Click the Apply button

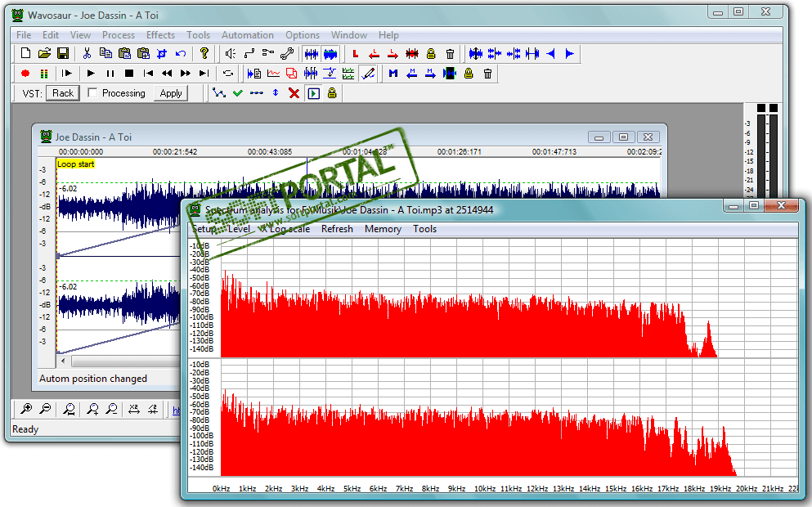171,93
